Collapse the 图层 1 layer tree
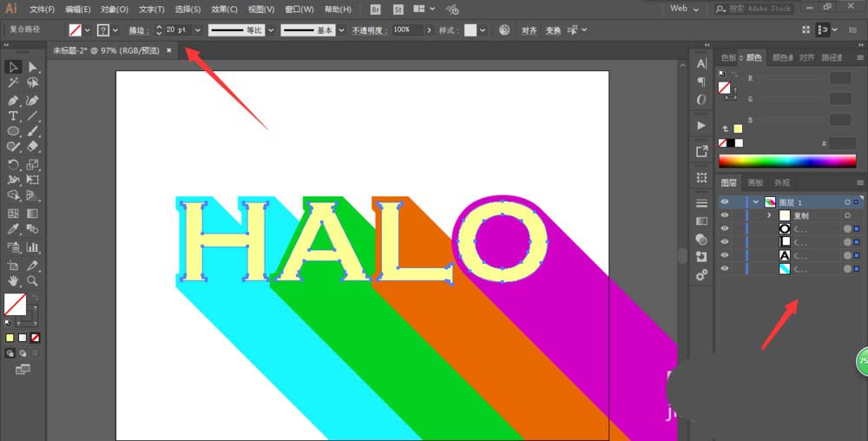The image size is (868, 441). 756,202
